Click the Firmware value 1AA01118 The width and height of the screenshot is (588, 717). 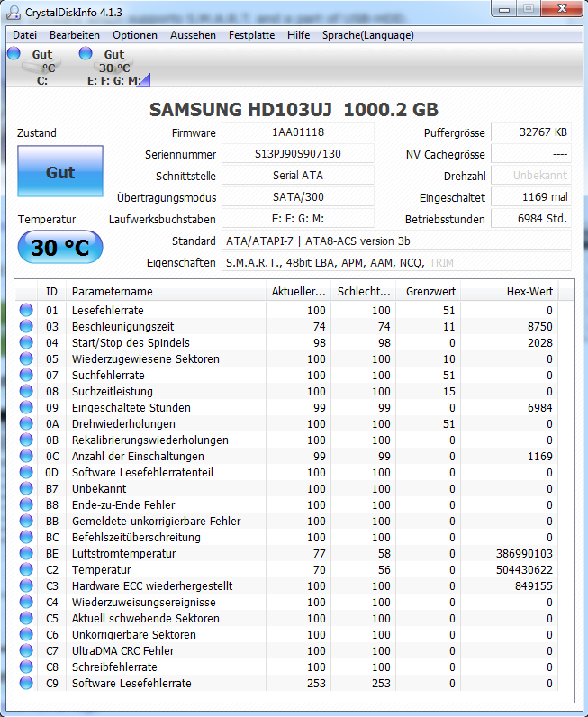click(298, 132)
